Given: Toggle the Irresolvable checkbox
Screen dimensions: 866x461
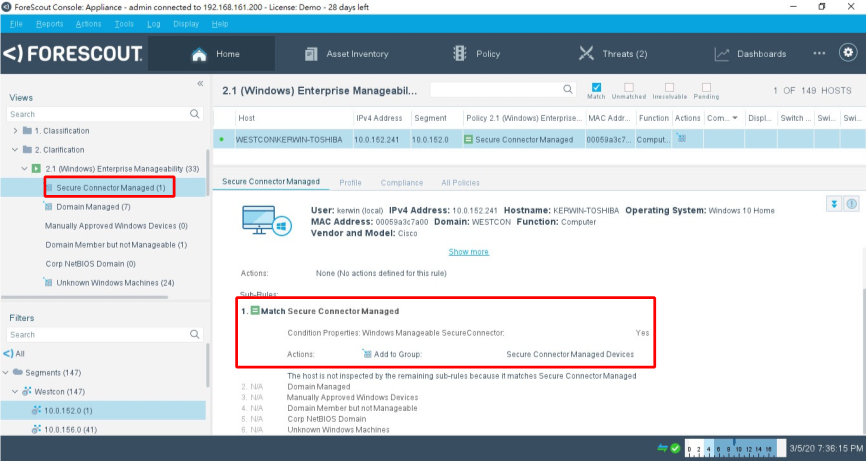Looking at the screenshot, I should pyautogui.click(x=669, y=87).
